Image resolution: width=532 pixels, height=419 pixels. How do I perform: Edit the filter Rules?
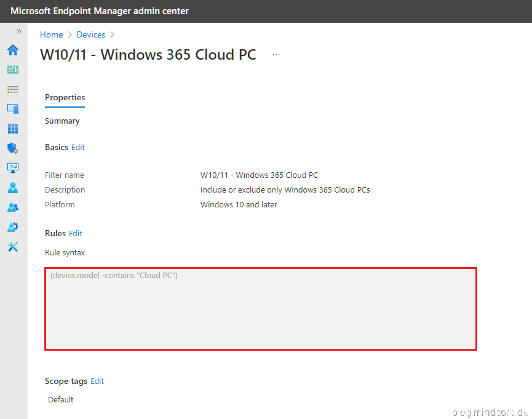tap(75, 233)
